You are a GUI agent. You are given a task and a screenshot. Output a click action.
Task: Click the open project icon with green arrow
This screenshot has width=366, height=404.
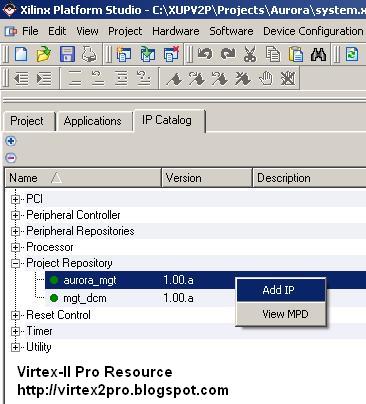(x=148, y=54)
